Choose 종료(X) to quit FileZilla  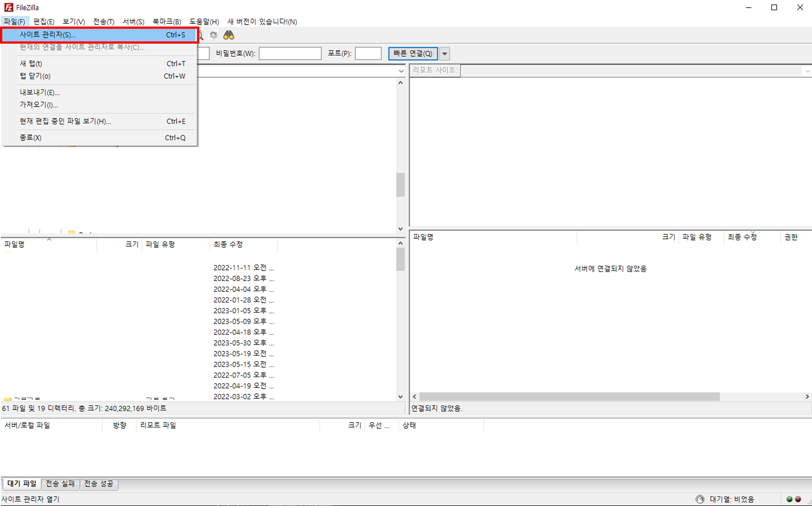pos(100,138)
